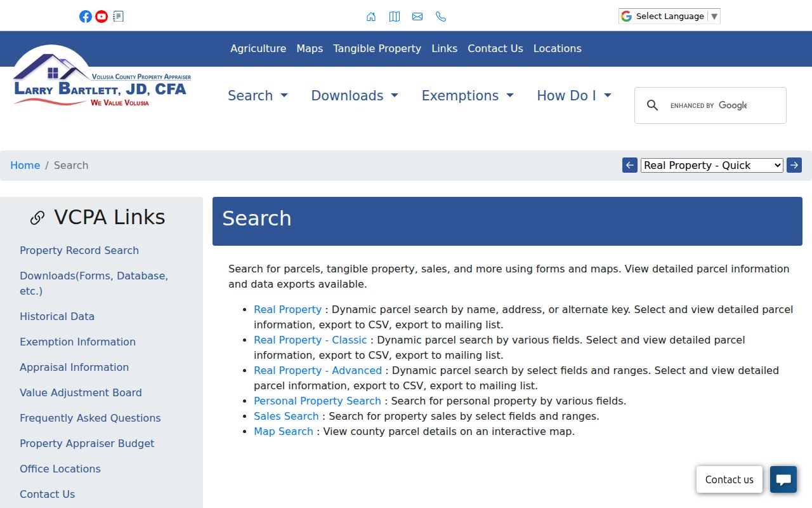Viewport: 812px width, 508px height.
Task: Open the Real Property - Classic link
Action: (310, 340)
